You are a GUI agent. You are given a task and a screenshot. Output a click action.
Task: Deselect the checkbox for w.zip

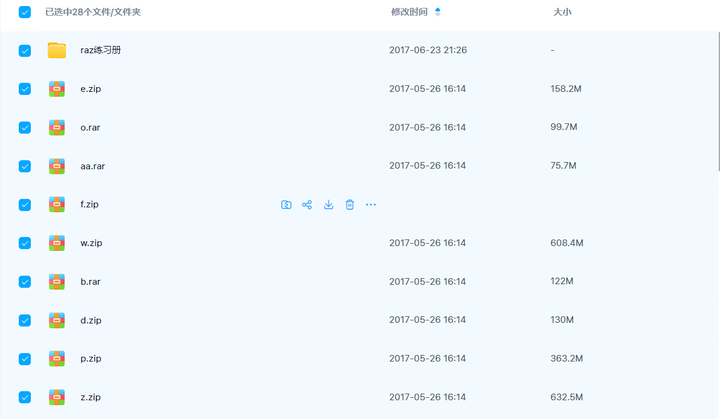[25, 243]
